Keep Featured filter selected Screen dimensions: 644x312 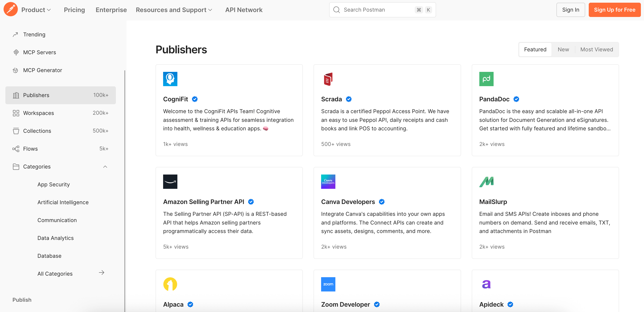pyautogui.click(x=535, y=49)
